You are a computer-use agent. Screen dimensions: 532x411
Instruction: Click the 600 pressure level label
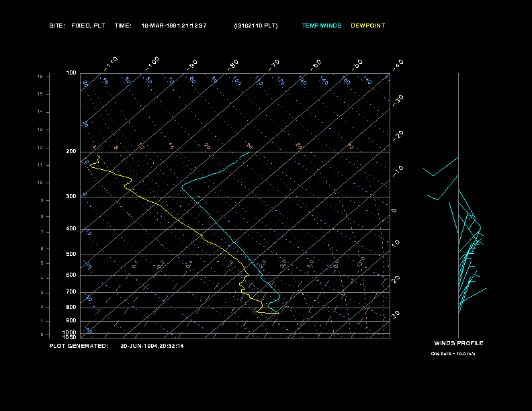71,275
